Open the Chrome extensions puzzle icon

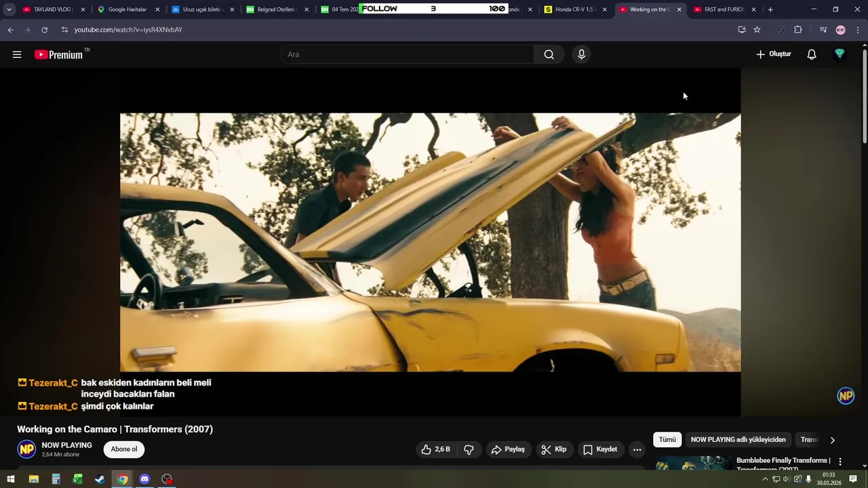click(797, 30)
